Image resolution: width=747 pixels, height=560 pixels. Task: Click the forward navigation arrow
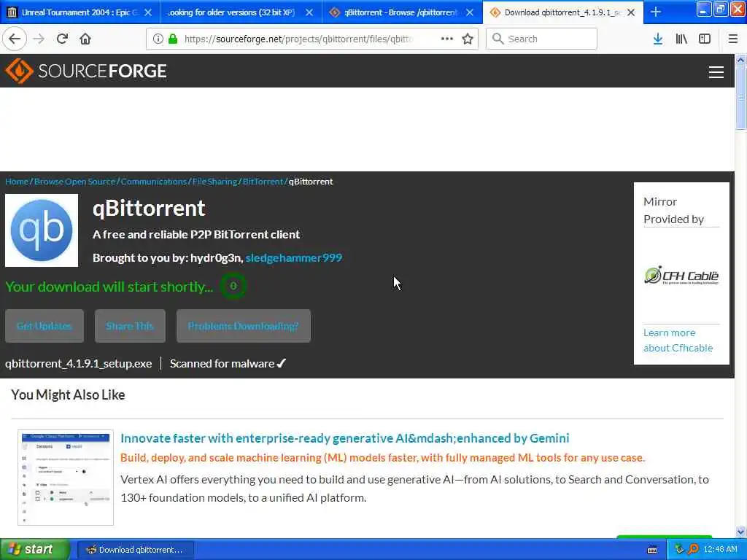[x=39, y=39]
